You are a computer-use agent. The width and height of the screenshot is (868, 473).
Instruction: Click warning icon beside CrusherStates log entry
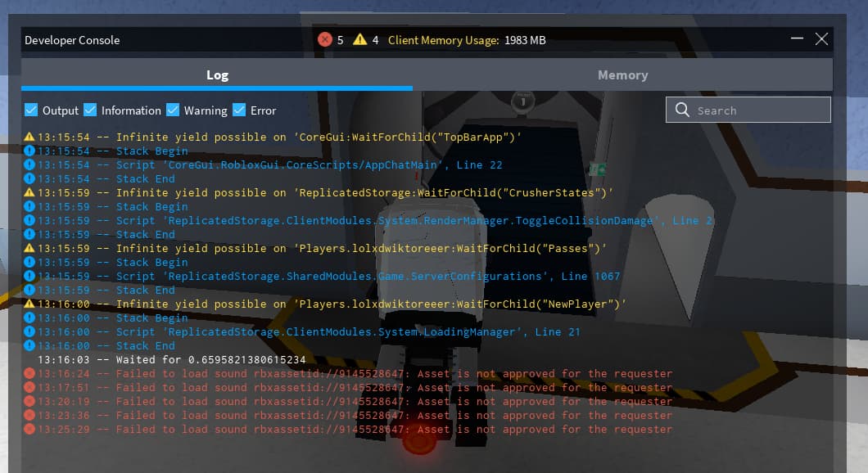pyautogui.click(x=29, y=192)
